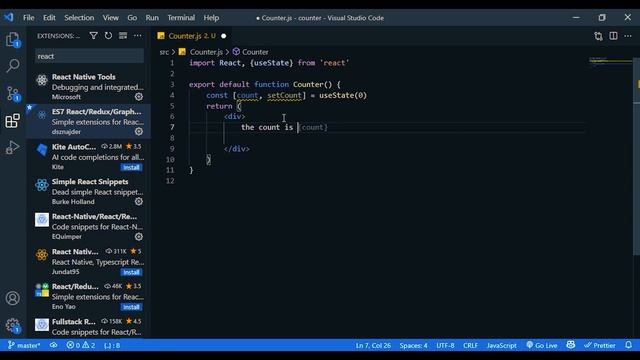Refresh the extensions list
The image size is (640, 360).
tap(108, 36)
